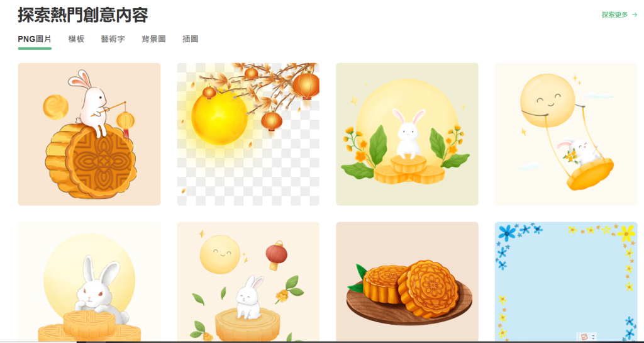Select the mooncakes on wooden plate image

tap(407, 281)
